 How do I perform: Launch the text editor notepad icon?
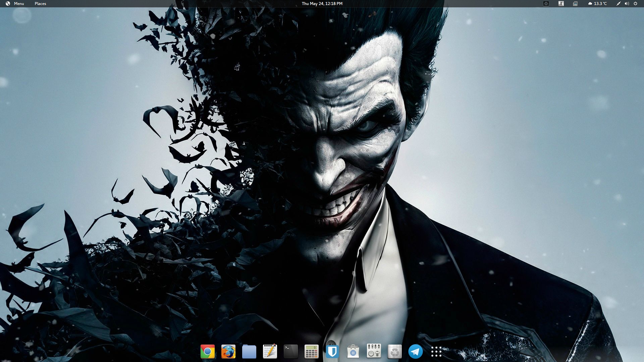click(x=270, y=352)
